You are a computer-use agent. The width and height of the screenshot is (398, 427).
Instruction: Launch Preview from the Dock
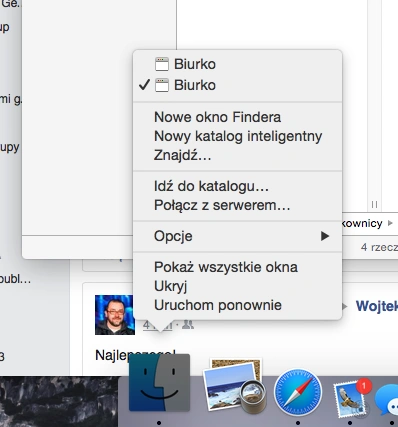tap(236, 385)
